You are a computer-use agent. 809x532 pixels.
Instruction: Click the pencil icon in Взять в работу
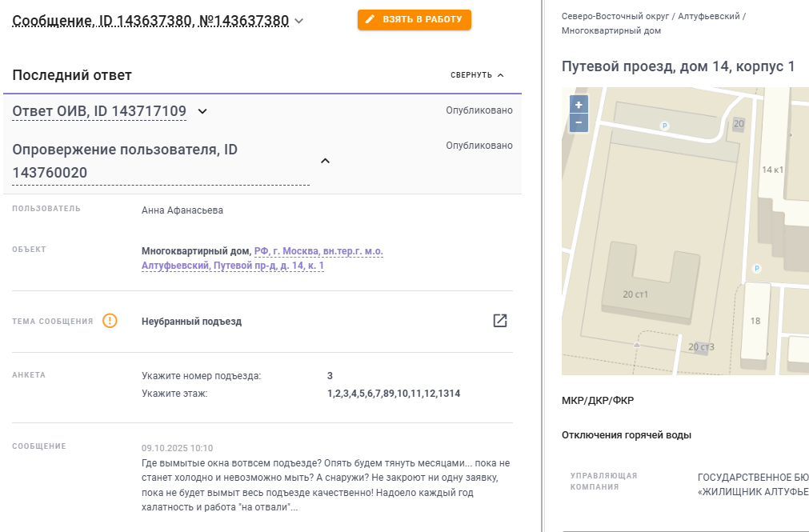click(370, 19)
